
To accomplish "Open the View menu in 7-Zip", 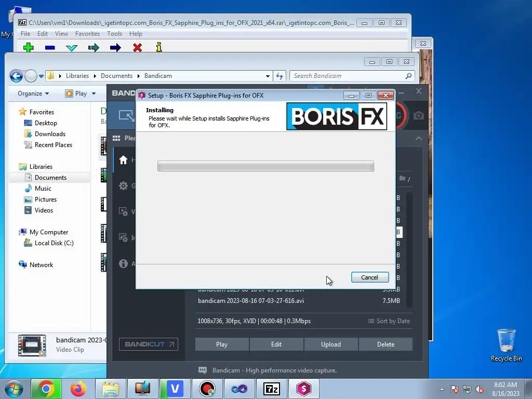I will coord(61,34).
